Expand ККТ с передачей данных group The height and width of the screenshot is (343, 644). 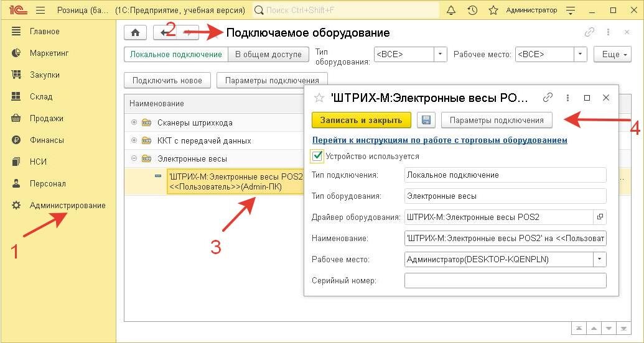(134, 140)
